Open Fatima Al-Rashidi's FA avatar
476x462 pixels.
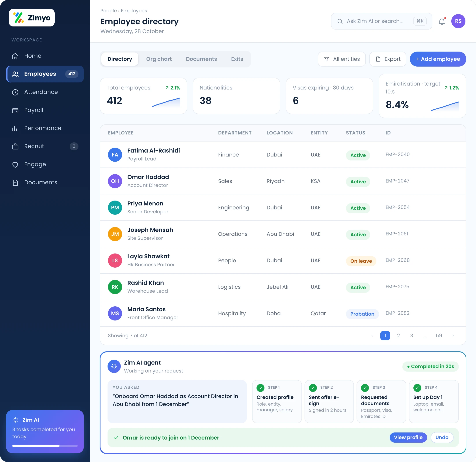[115, 155]
